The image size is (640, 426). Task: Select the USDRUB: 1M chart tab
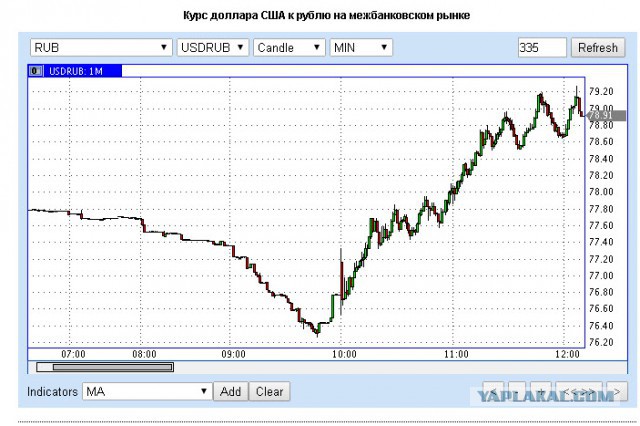75,71
